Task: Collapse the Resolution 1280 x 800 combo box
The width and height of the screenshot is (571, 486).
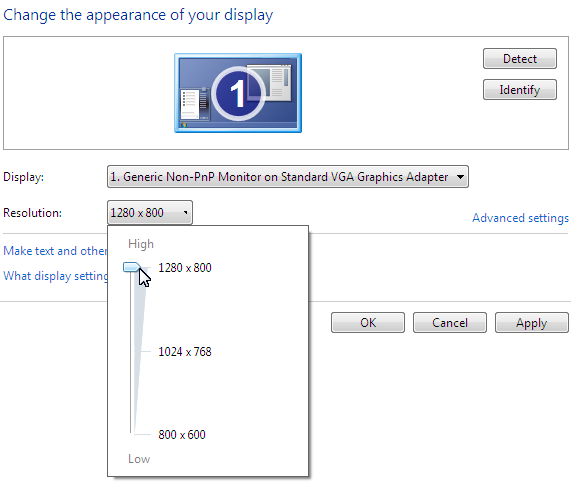Action: tap(150, 212)
